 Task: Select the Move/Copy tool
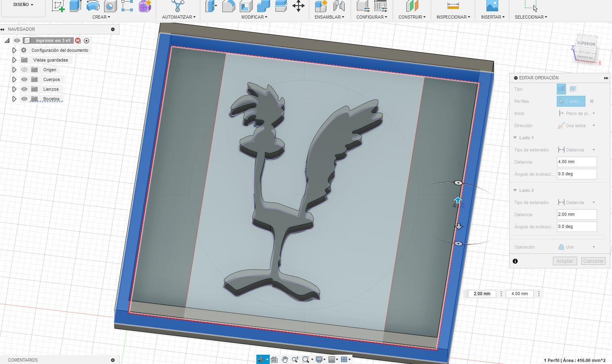(x=299, y=6)
